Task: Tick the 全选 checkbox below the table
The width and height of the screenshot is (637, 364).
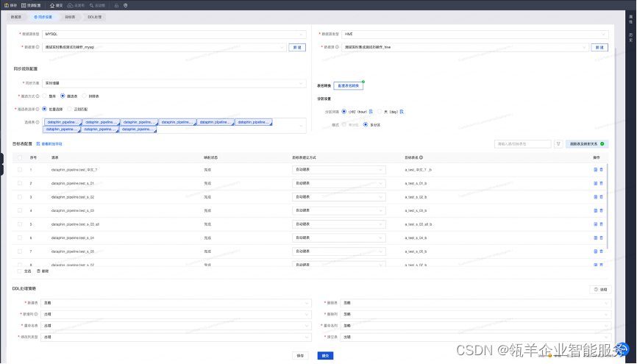Action: tap(20, 271)
